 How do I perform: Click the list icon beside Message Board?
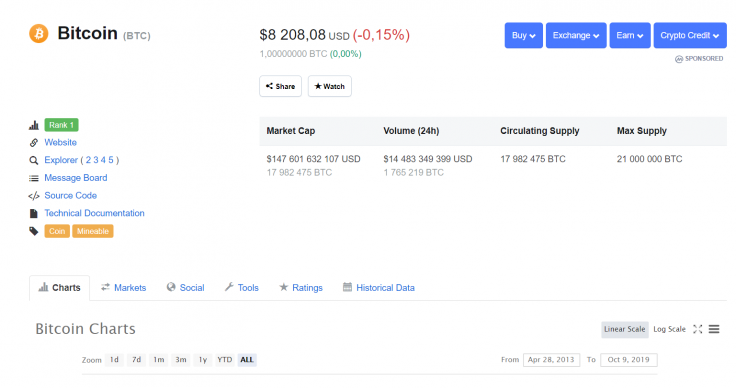pos(34,178)
